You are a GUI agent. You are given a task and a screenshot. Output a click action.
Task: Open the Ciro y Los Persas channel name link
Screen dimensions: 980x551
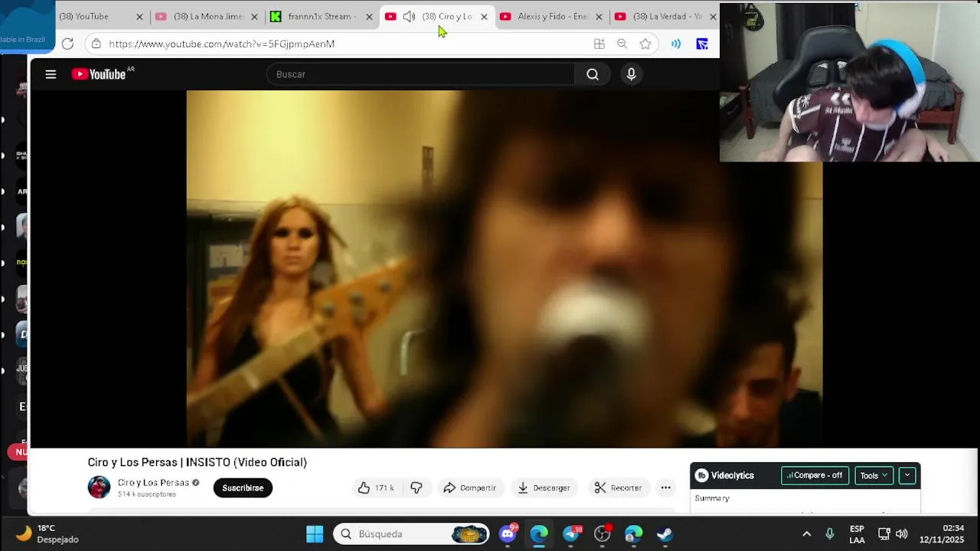tap(153, 482)
